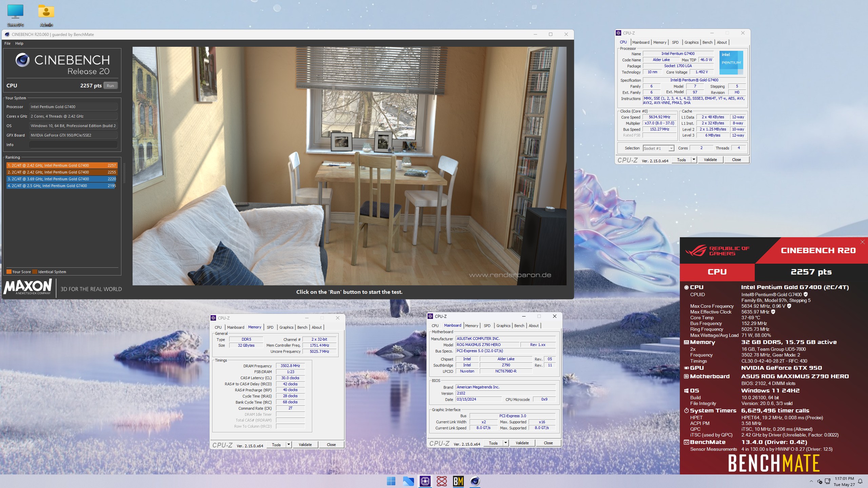Expand Tools dropdown arrow in Mainboard CPU-Z

click(x=506, y=443)
